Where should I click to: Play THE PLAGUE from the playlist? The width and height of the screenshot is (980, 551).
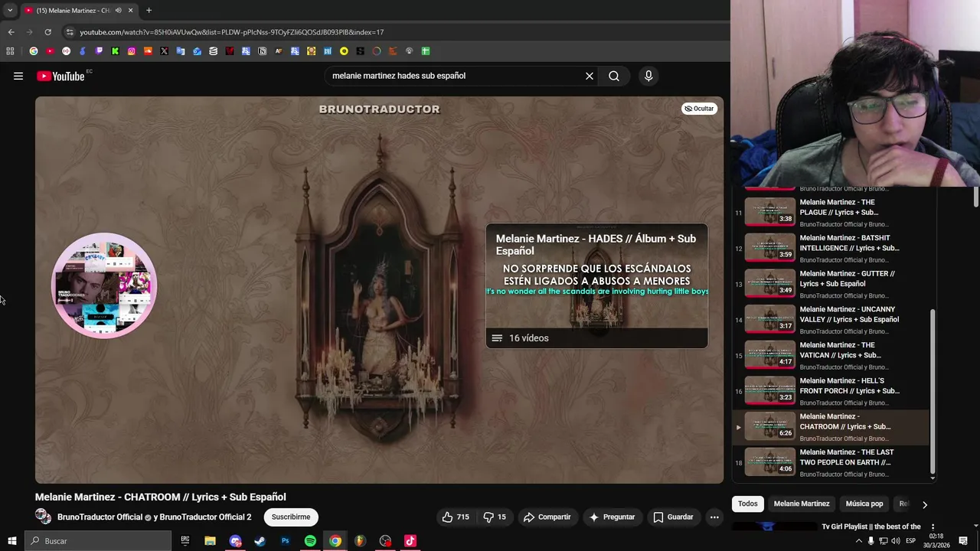pos(831,212)
